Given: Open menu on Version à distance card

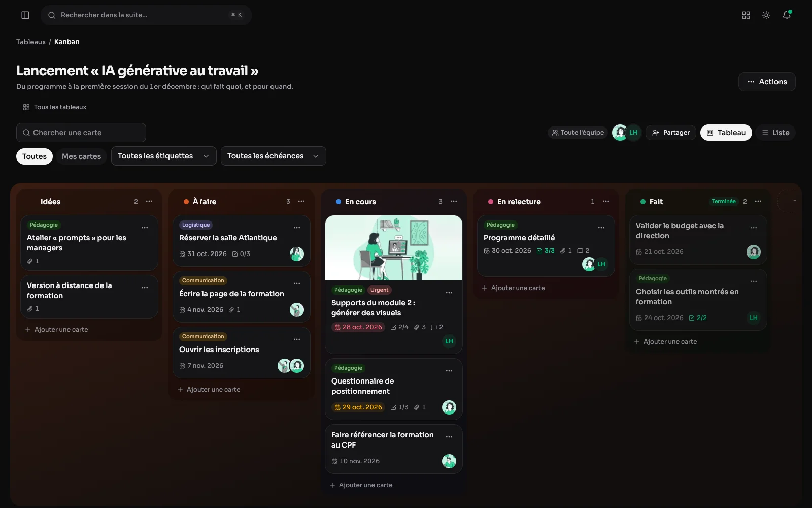Looking at the screenshot, I should coord(145,288).
